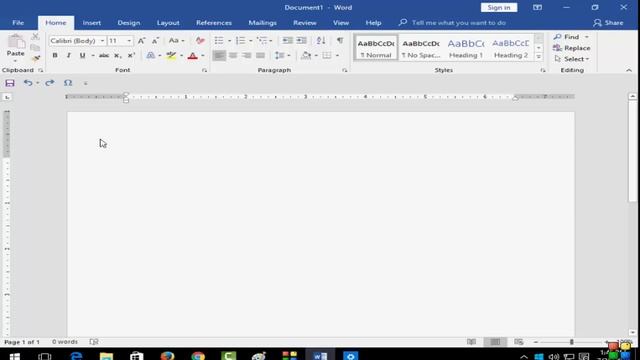Open the font name dropdown
The image size is (640, 360).
tap(102, 41)
